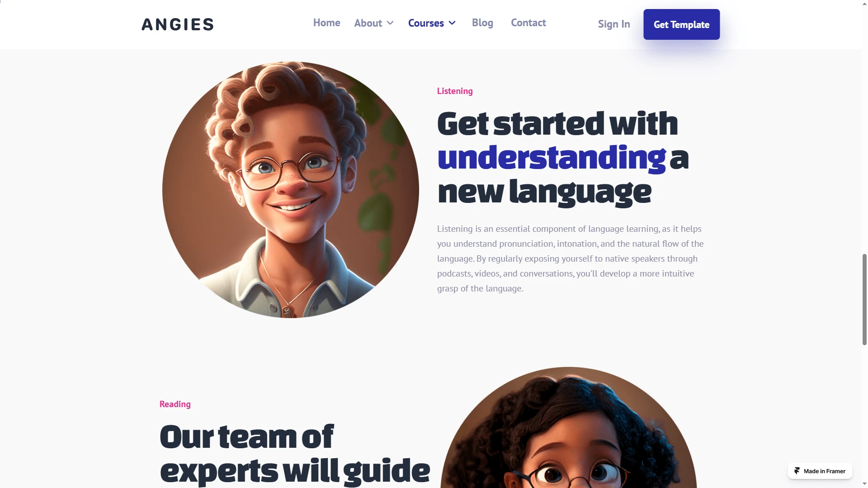Click the curly-haired girl portrait

pyautogui.click(x=569, y=427)
